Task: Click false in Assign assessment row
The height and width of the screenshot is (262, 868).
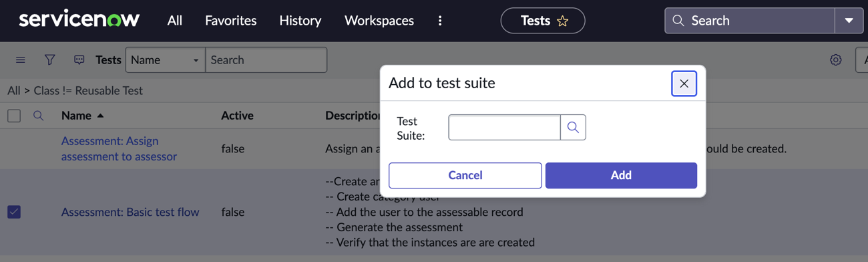Action: click(233, 148)
